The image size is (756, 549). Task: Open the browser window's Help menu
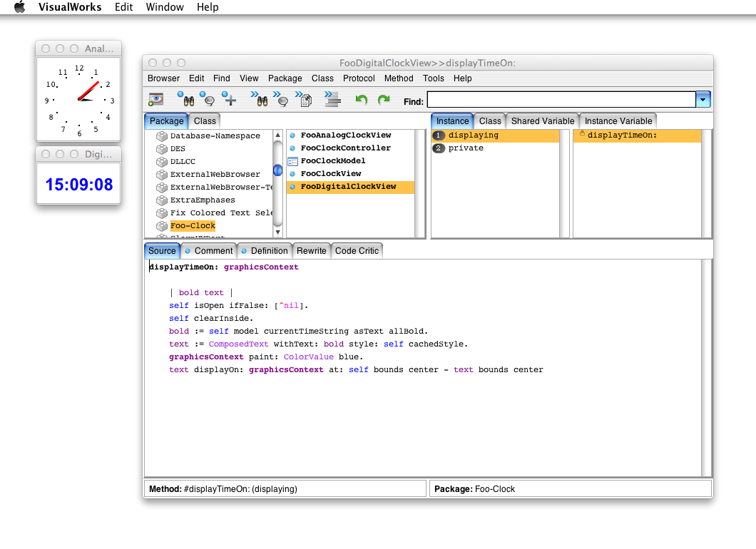[462, 78]
